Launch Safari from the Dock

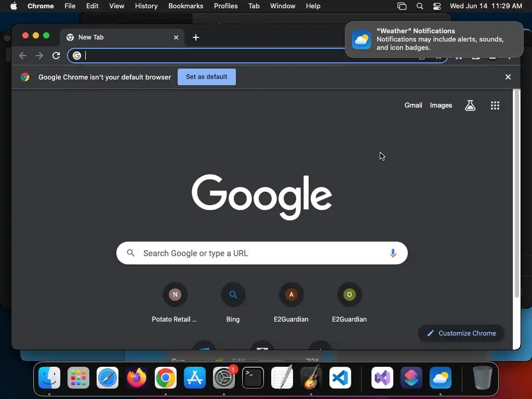click(x=108, y=378)
